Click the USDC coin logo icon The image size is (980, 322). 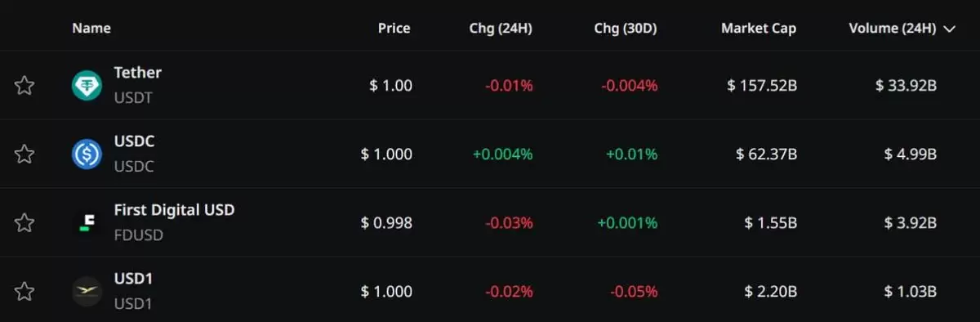(87, 154)
